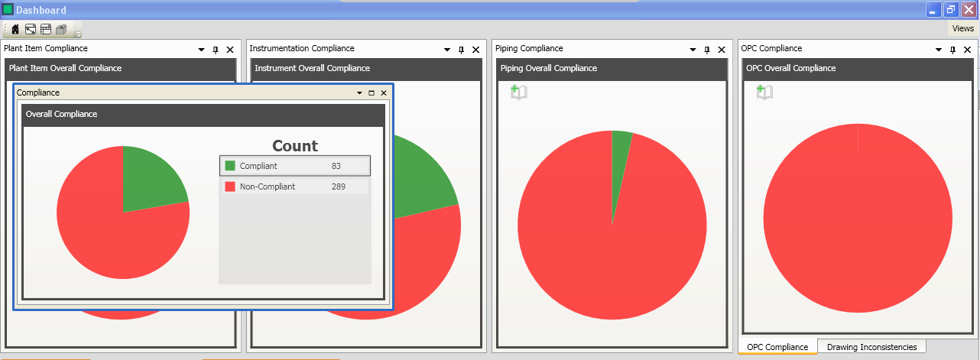Click the 3D box icon in the toolbar
This screenshot has height=360, width=980.
coord(61,30)
